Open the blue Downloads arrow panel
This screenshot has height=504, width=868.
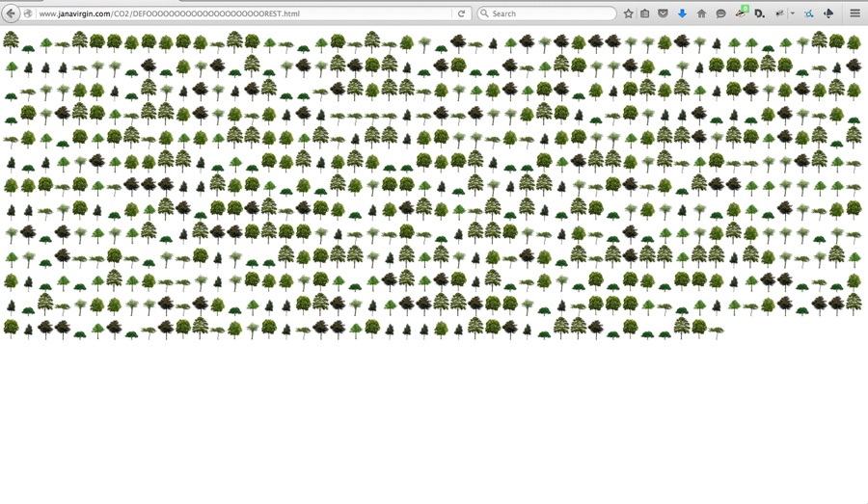[x=682, y=13]
